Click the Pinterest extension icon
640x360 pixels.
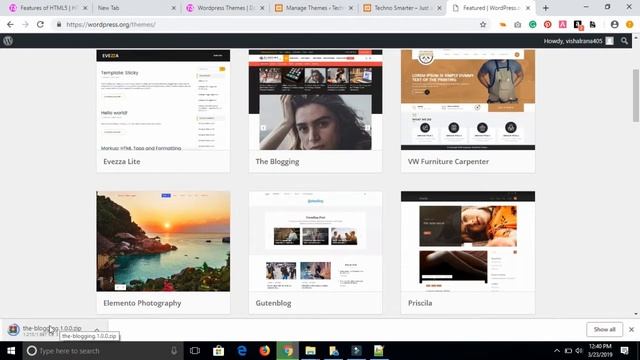[x=547, y=24]
